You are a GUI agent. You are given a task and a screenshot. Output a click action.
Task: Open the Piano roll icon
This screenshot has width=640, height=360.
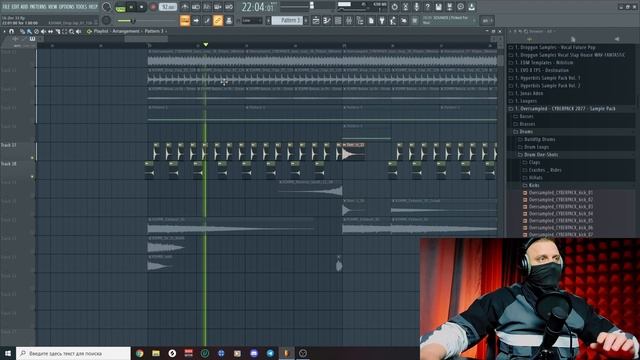point(327,20)
